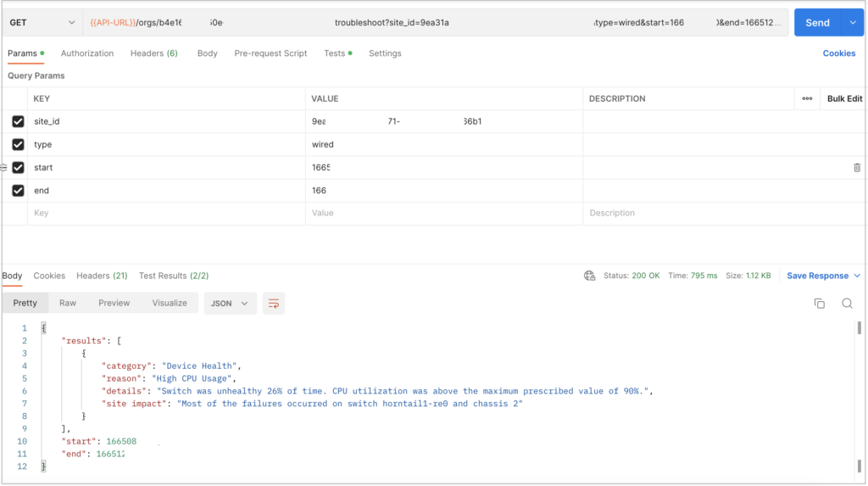Grab the drag handle of the start row
This screenshot has width=868, height=486.
[3, 167]
